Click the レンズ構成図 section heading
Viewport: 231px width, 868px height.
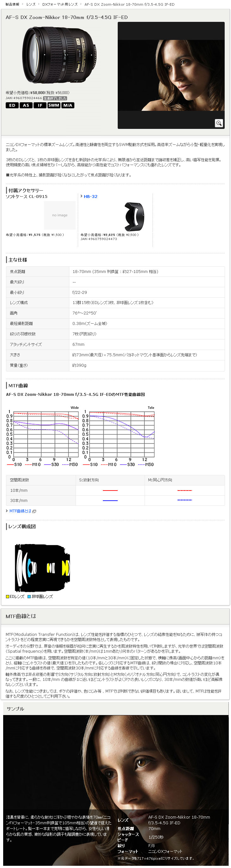(x=22, y=526)
